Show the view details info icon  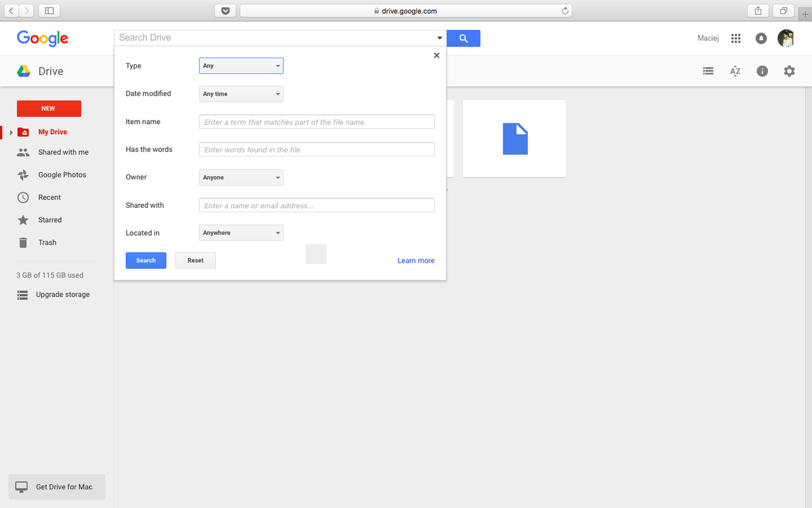pos(763,70)
